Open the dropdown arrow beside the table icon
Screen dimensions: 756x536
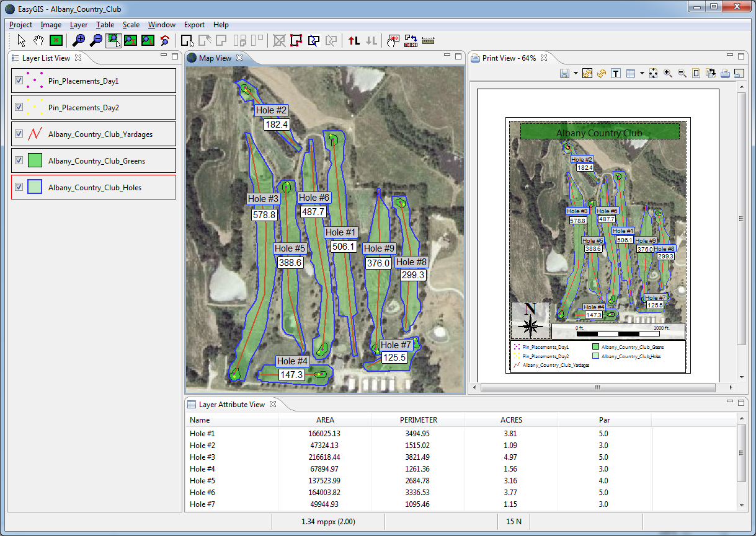[x=642, y=73]
